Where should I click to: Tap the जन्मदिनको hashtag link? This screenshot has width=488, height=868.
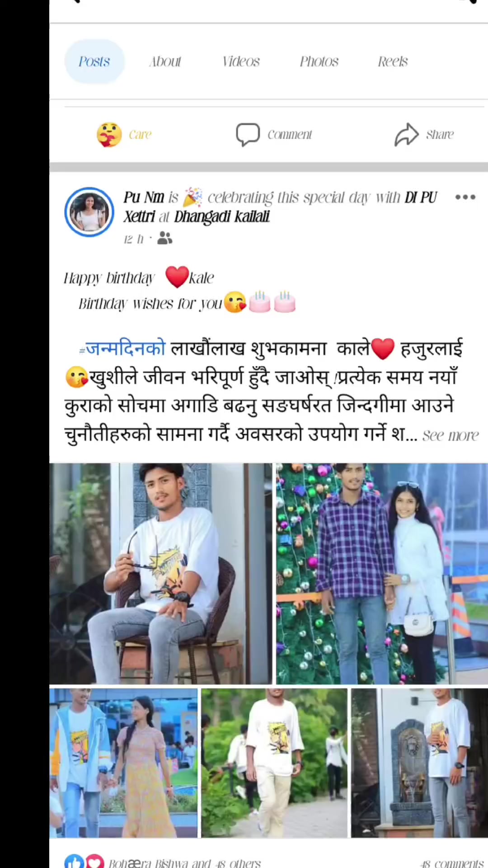pyautogui.click(x=122, y=349)
